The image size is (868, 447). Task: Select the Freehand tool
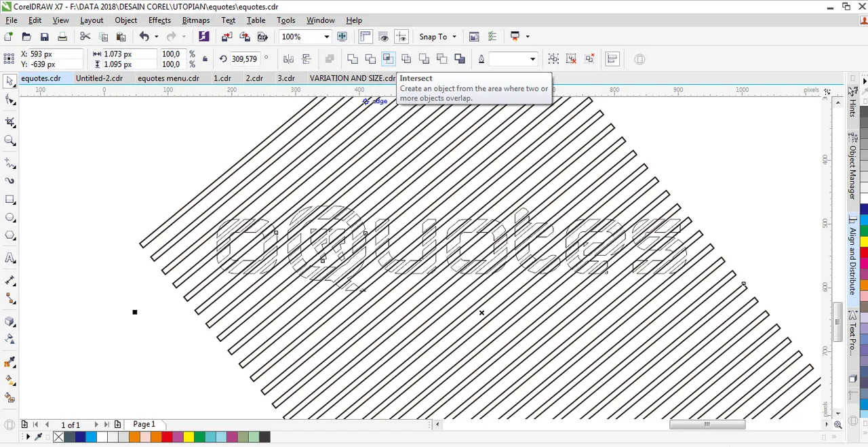[x=10, y=163]
